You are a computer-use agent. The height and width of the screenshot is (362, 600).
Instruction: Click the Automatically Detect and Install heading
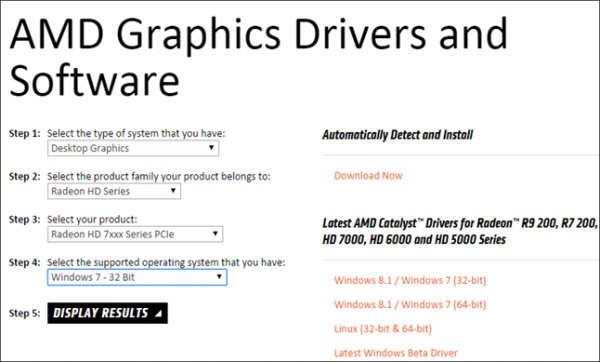click(398, 135)
